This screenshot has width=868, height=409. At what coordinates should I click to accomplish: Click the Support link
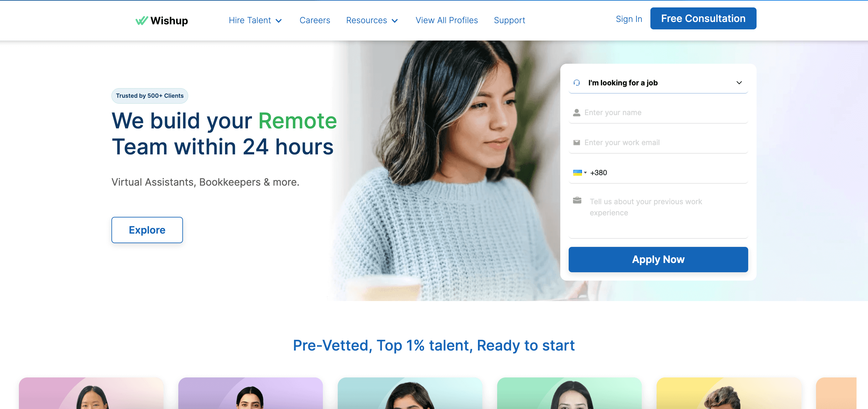[509, 20]
